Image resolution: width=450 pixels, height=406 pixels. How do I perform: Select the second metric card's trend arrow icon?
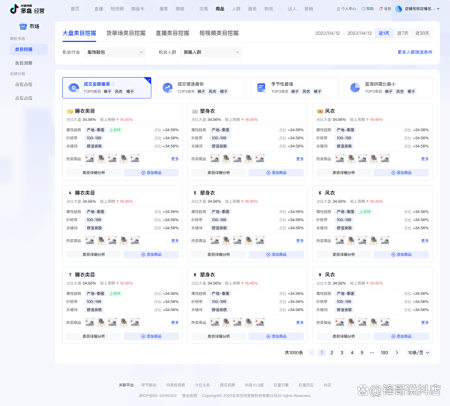pyautogui.click(x=167, y=88)
